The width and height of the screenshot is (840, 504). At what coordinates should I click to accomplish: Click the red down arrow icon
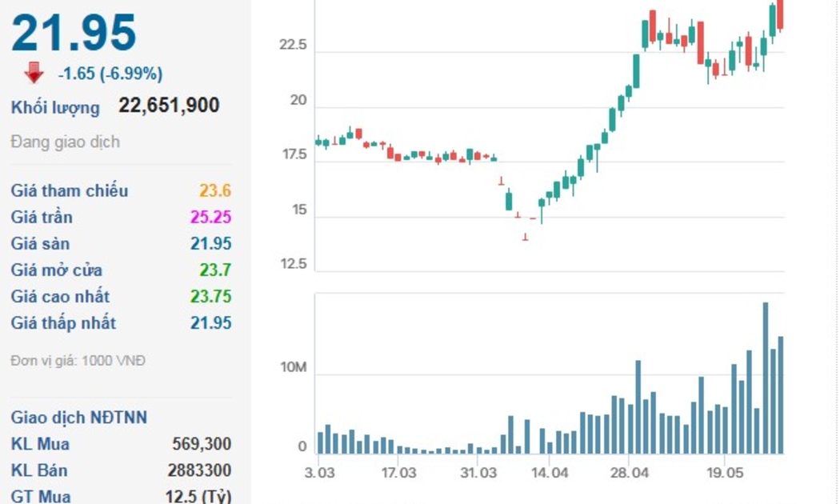[34, 73]
